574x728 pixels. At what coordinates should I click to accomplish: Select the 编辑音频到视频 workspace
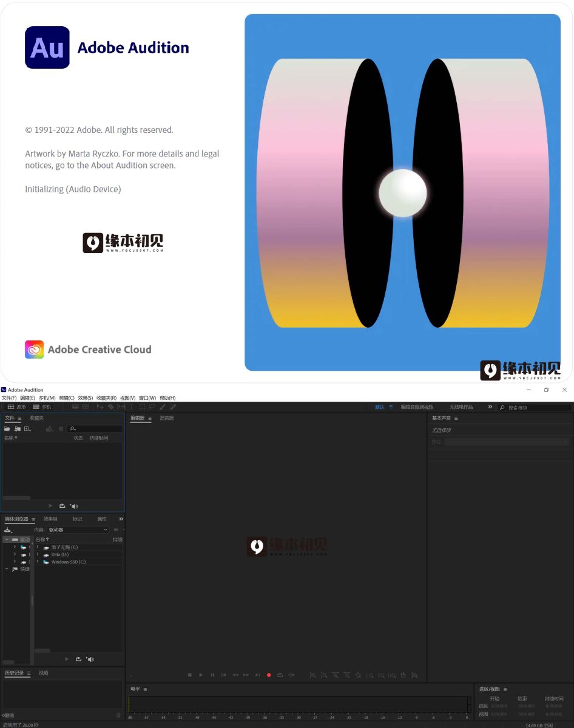pyautogui.click(x=417, y=407)
